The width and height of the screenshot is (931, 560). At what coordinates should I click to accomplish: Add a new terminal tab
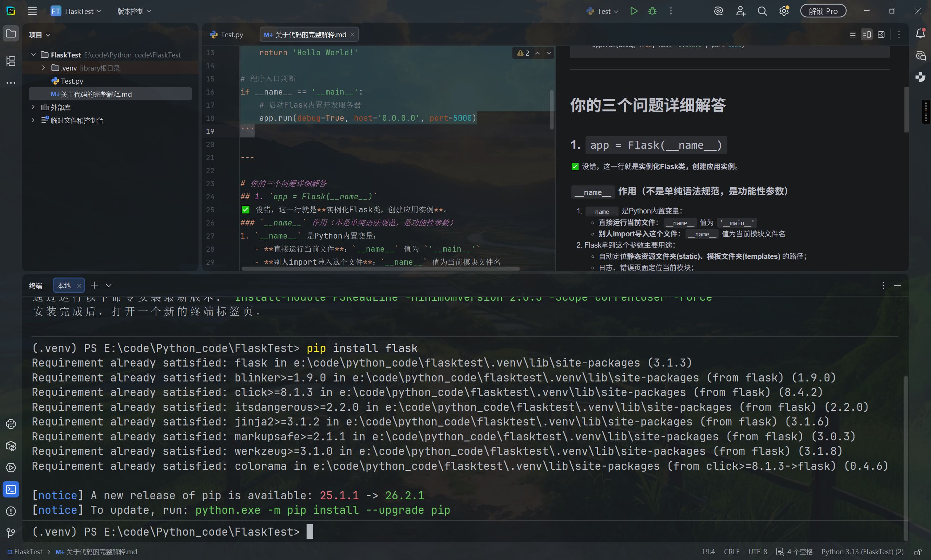click(94, 285)
